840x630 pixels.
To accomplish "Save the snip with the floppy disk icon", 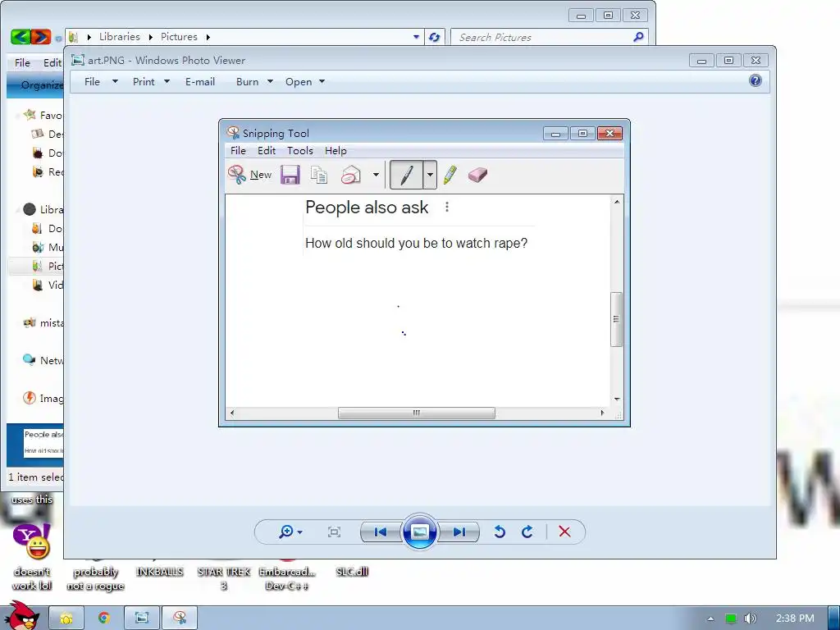I will click(x=290, y=175).
